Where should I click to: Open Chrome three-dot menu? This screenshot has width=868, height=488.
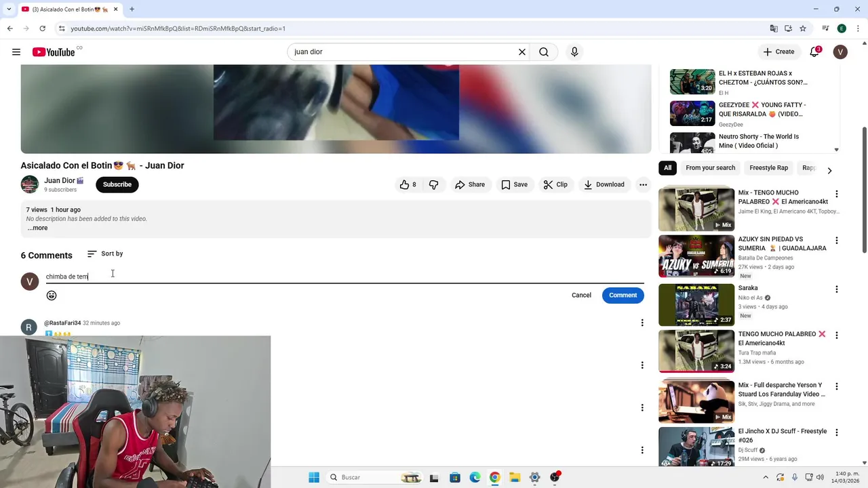(x=857, y=28)
